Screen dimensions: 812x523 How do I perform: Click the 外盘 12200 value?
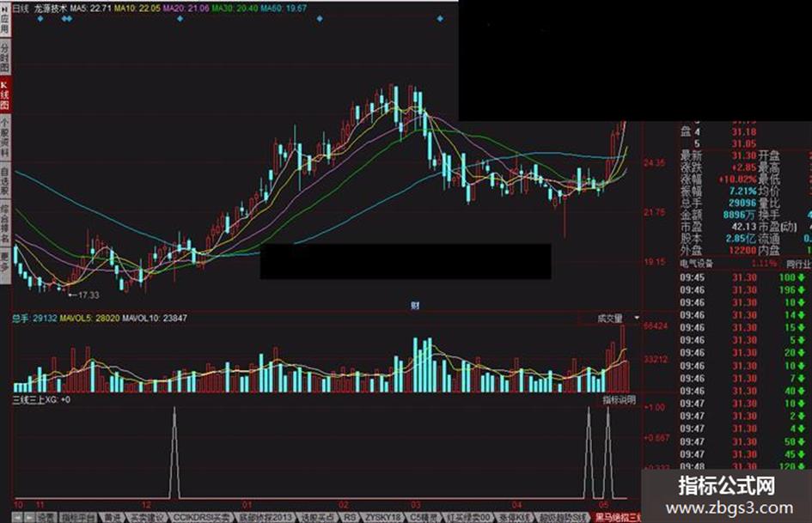742,251
